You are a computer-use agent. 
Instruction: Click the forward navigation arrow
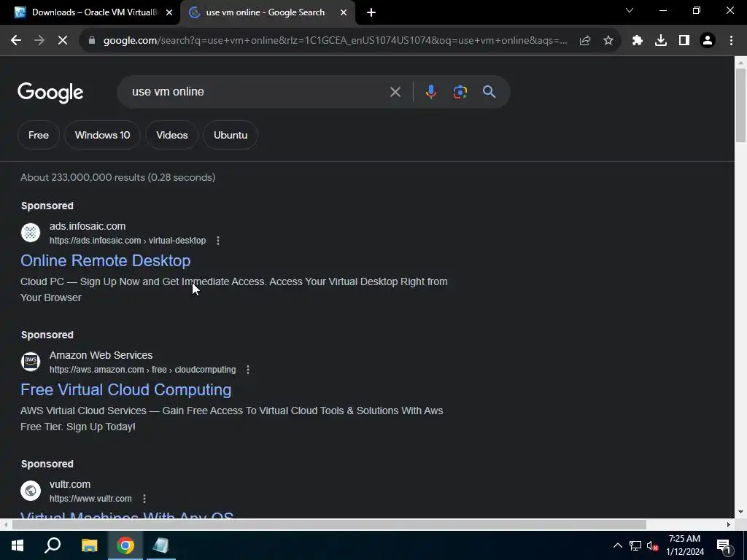pyautogui.click(x=39, y=41)
